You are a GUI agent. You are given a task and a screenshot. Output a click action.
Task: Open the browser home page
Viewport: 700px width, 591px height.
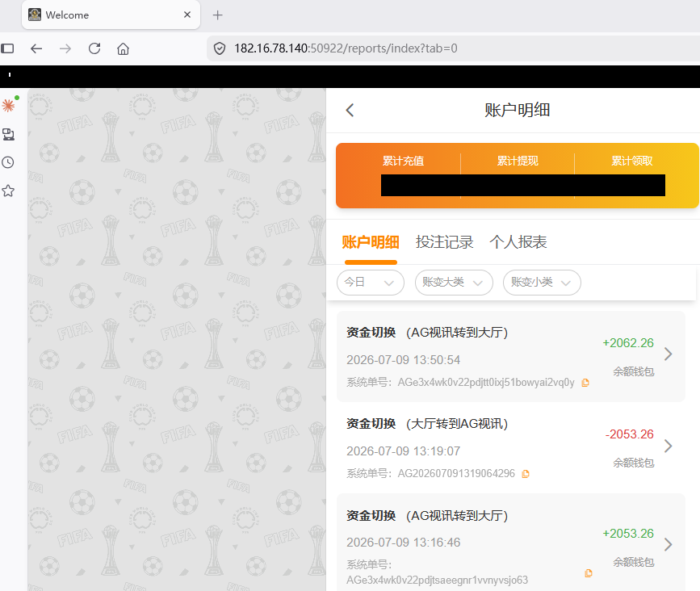tap(124, 48)
